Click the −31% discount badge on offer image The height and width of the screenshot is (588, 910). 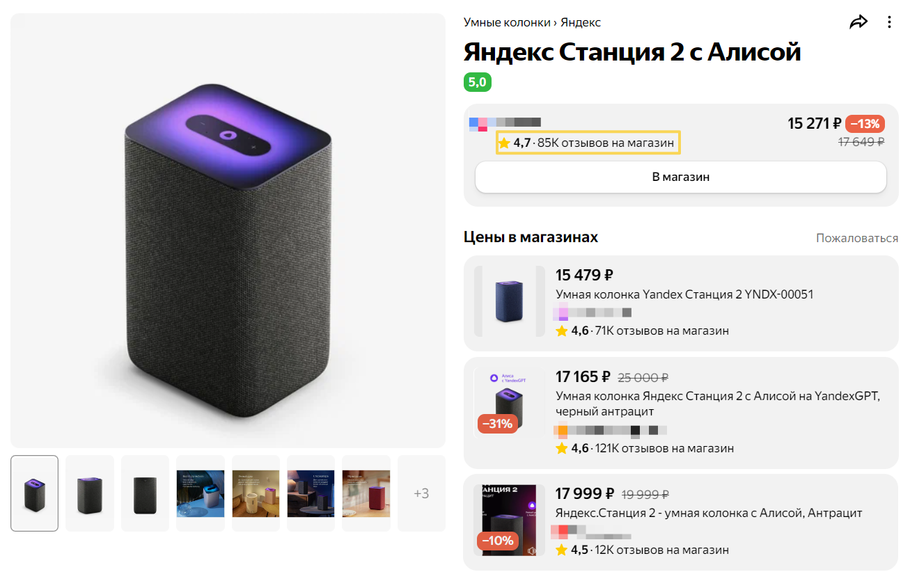pos(497,423)
